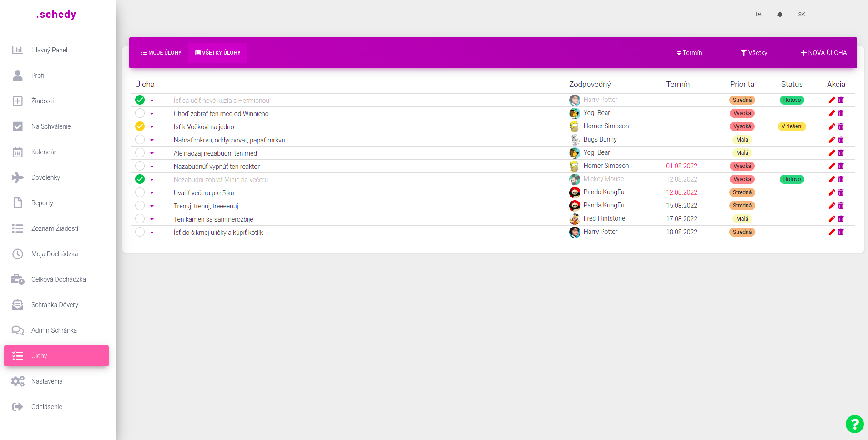Image resolution: width=868 pixels, height=440 pixels.
Task: Log out via Odhlásenie
Action: [x=56, y=407]
